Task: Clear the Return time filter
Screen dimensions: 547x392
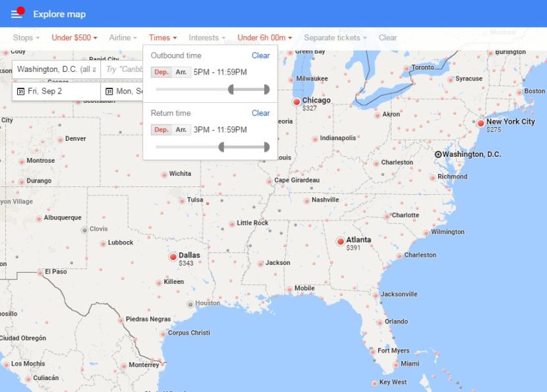Action: [260, 113]
